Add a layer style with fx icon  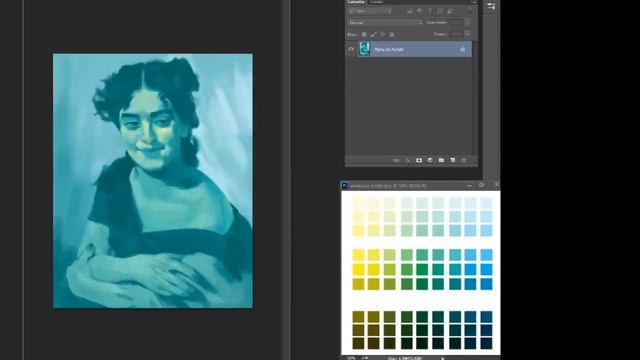pos(407,160)
